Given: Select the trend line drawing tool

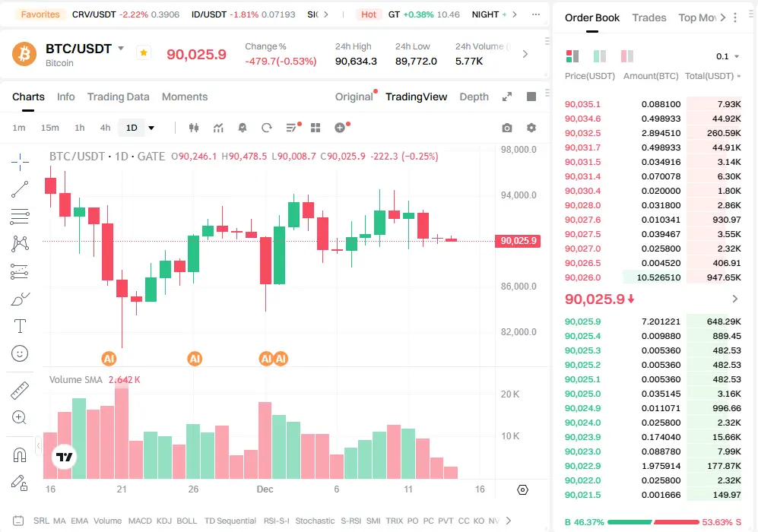Looking at the screenshot, I should [20, 189].
